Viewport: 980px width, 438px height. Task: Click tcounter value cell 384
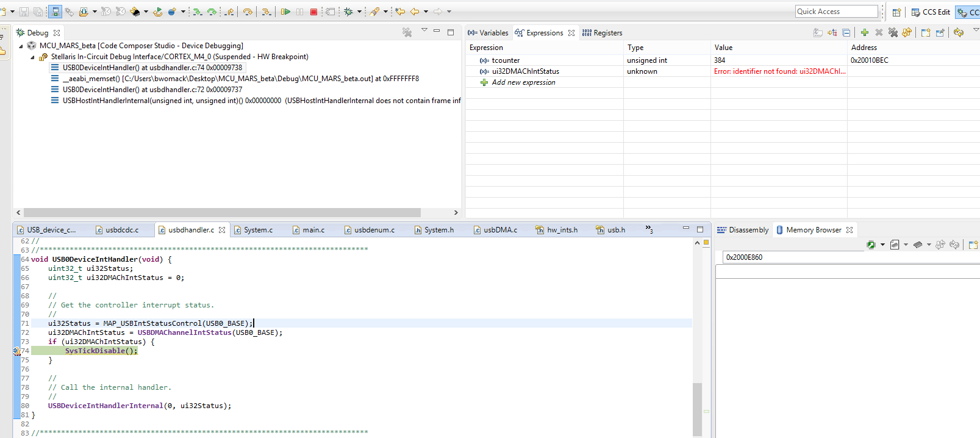tap(779, 60)
